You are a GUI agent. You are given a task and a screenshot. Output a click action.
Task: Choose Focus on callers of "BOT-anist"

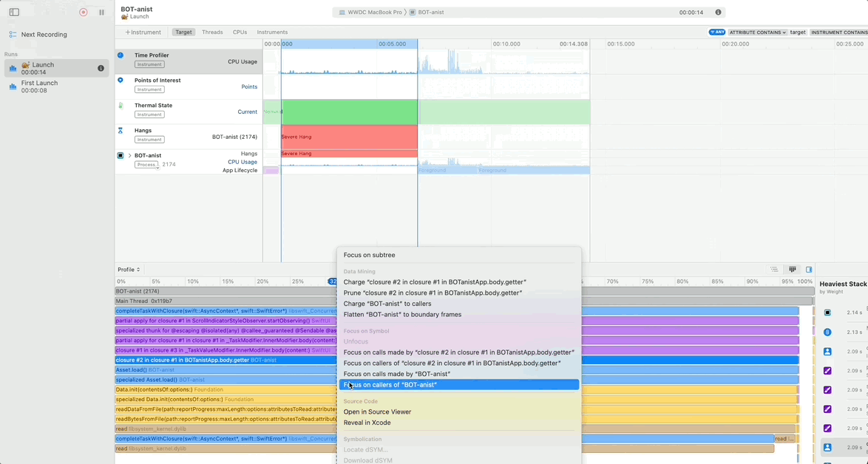[x=459, y=385]
